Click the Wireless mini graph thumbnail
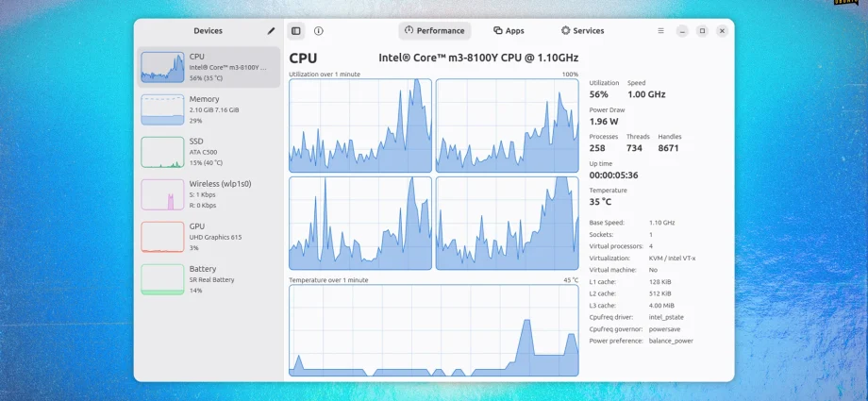 (x=162, y=194)
